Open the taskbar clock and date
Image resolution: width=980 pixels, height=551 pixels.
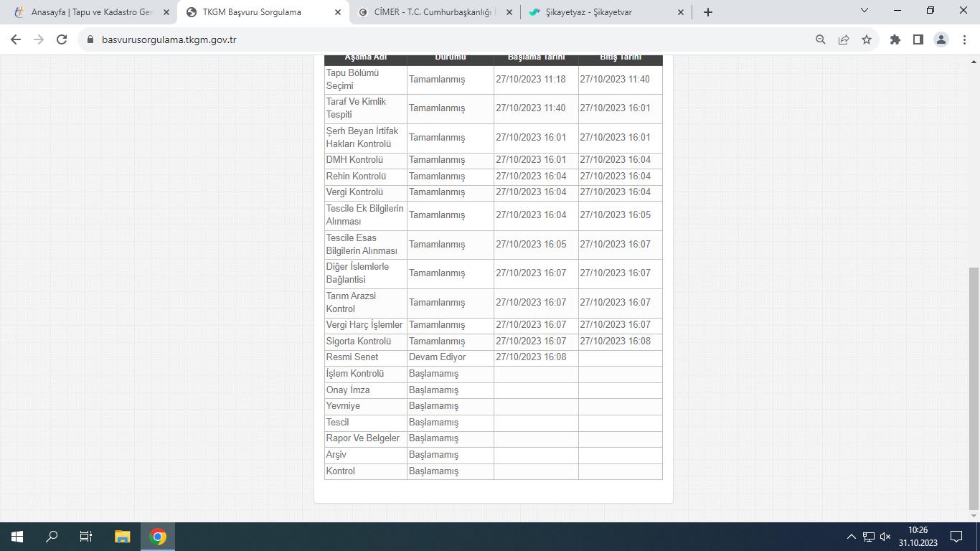[918, 537]
